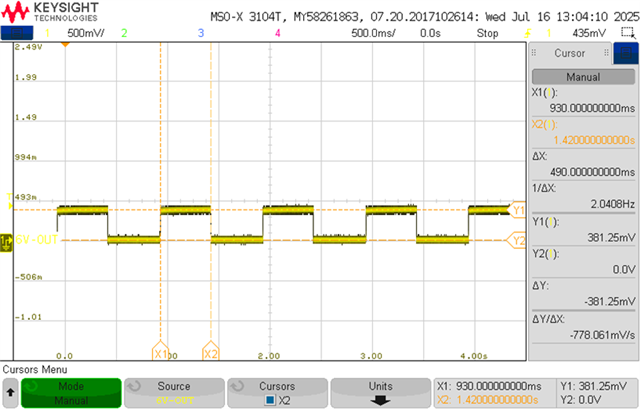640x409 pixels.
Task: Click the Stop run status indicator
Action: click(487, 33)
